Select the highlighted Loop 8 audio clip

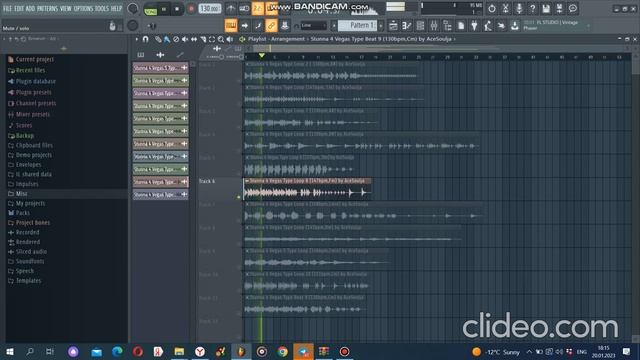[x=307, y=189]
